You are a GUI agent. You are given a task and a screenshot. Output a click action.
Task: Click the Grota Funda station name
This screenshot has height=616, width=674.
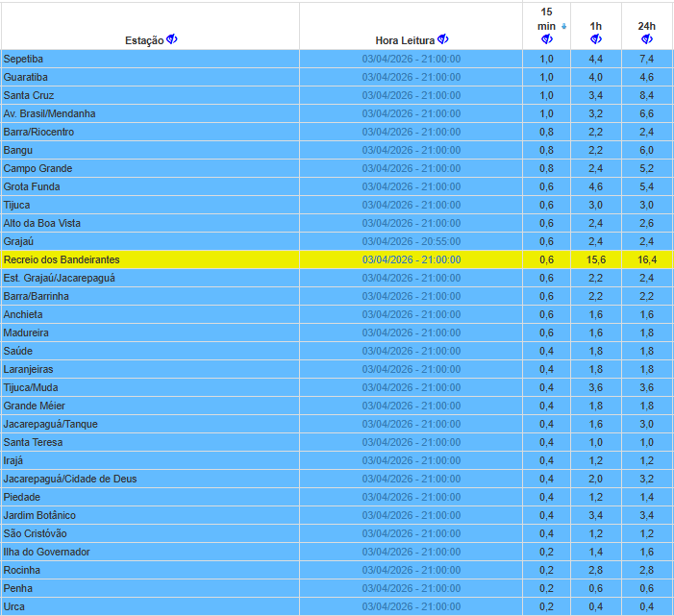pos(32,186)
